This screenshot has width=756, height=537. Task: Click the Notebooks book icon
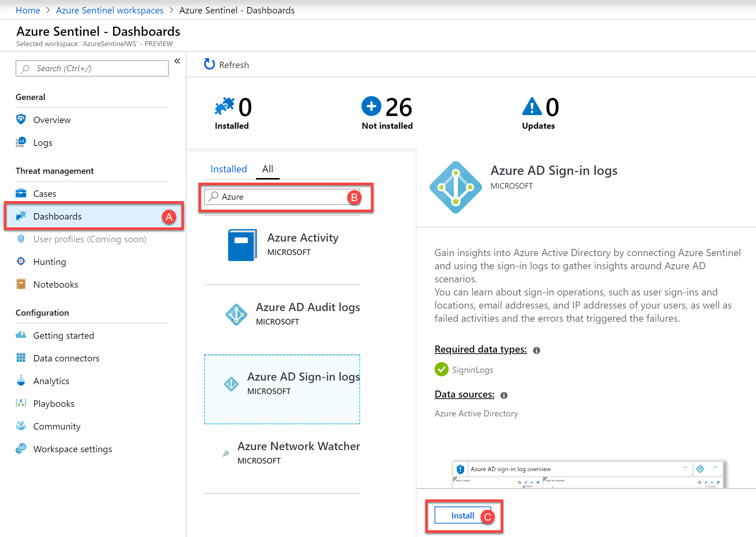(21, 284)
